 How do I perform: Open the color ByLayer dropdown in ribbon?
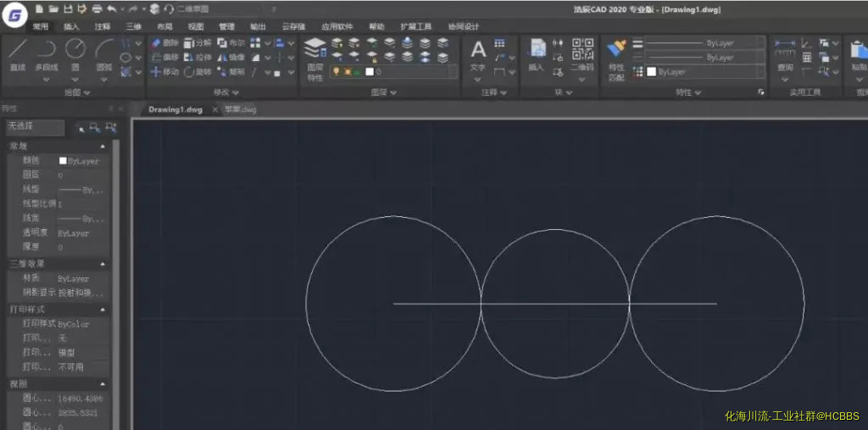705,72
